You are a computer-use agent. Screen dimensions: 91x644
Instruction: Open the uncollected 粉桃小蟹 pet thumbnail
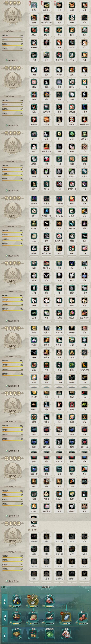[34, 536]
